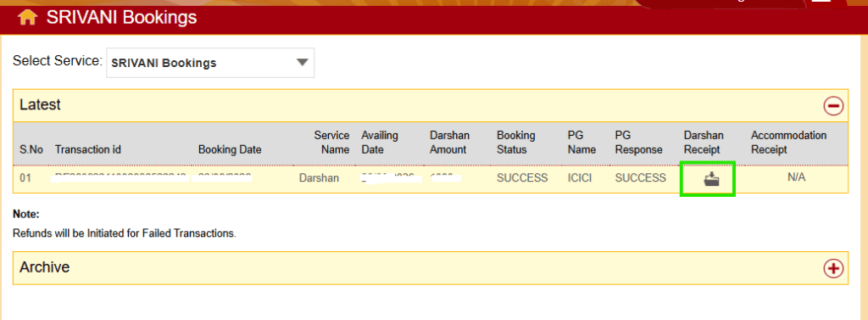Click the refunds note text
The image size is (868, 320).
point(125,233)
